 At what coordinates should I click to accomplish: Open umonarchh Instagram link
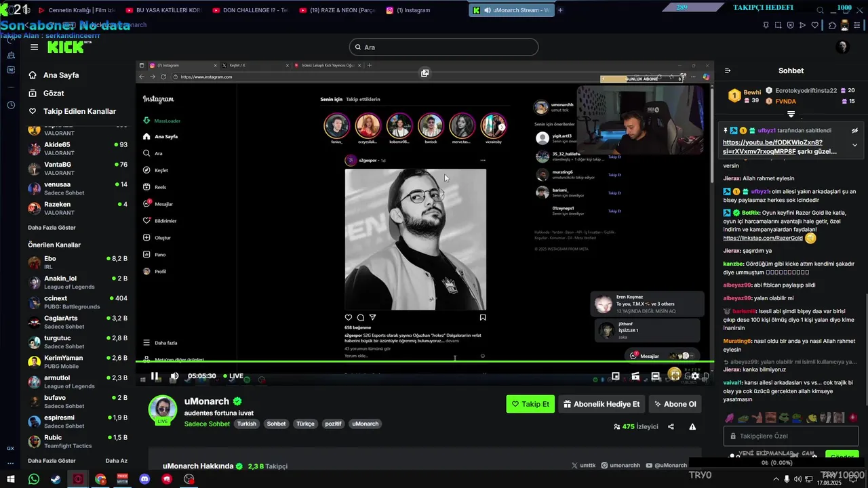pyautogui.click(x=620, y=466)
